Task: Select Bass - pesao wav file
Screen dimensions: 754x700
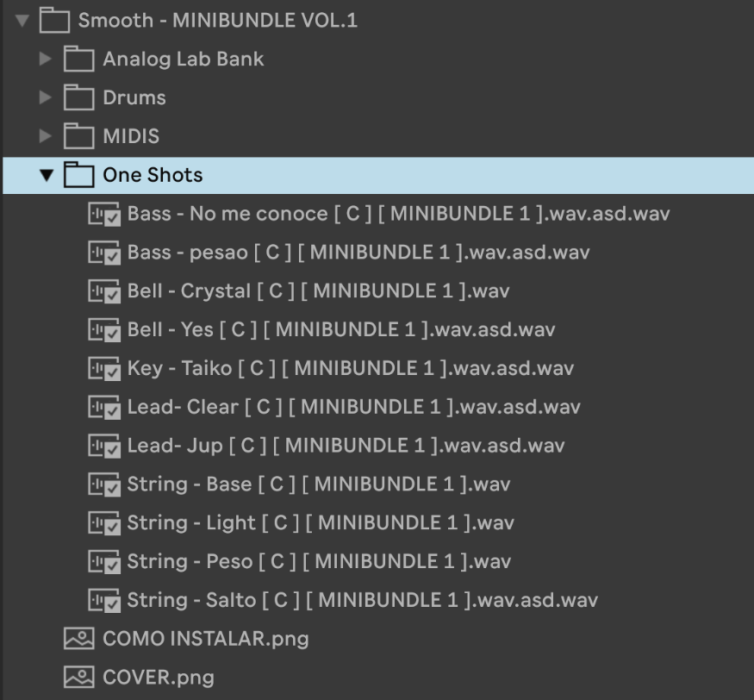Action: coord(358,253)
